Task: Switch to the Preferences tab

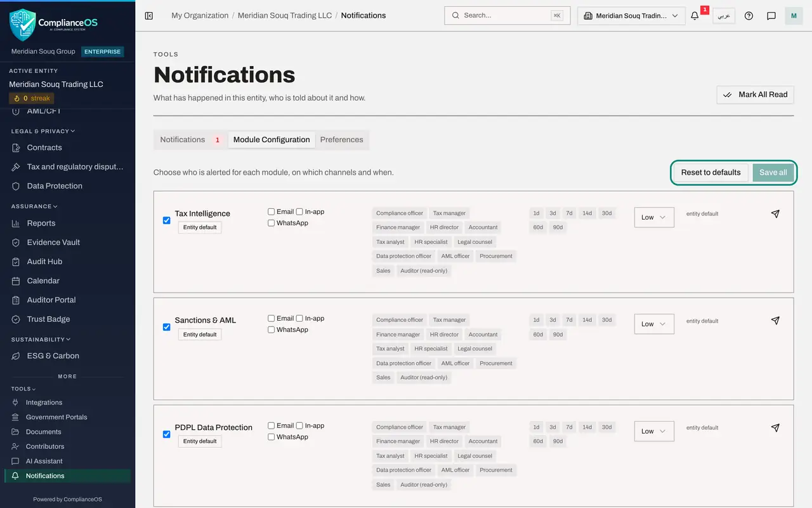Action: coord(342,140)
